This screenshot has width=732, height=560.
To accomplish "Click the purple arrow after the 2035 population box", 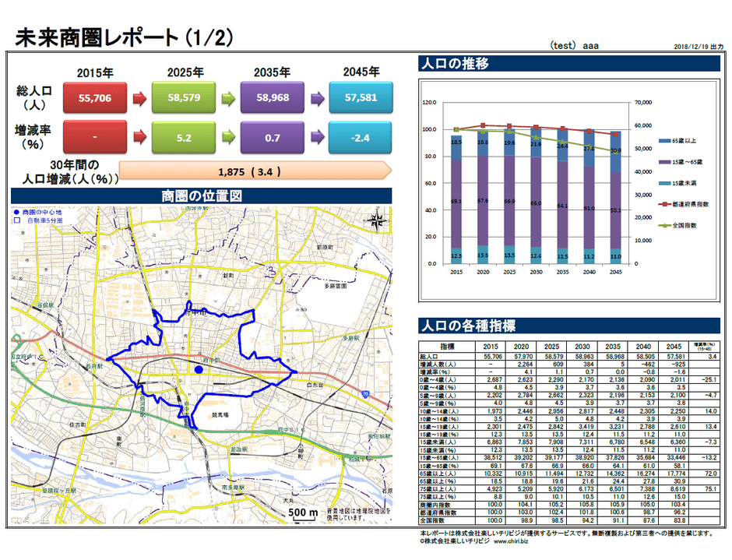I will 317,99.
